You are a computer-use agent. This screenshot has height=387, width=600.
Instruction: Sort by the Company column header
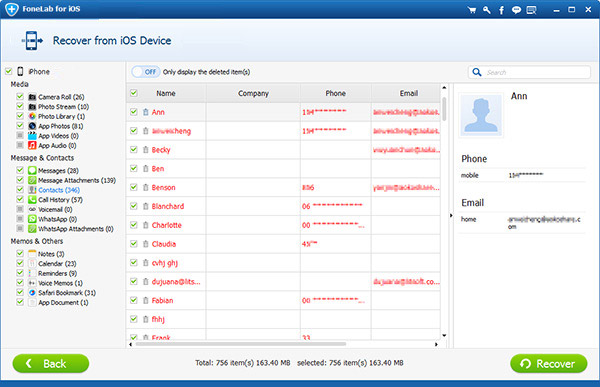click(x=253, y=93)
